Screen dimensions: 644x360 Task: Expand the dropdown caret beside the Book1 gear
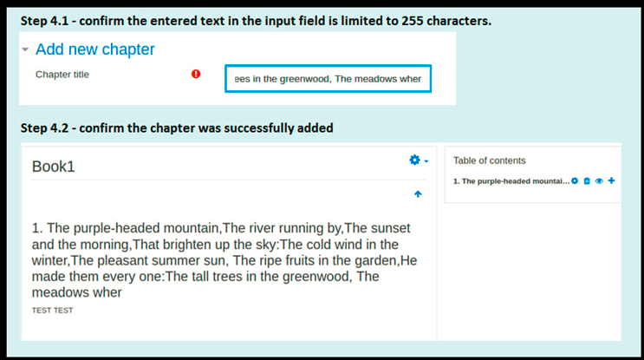pos(426,161)
